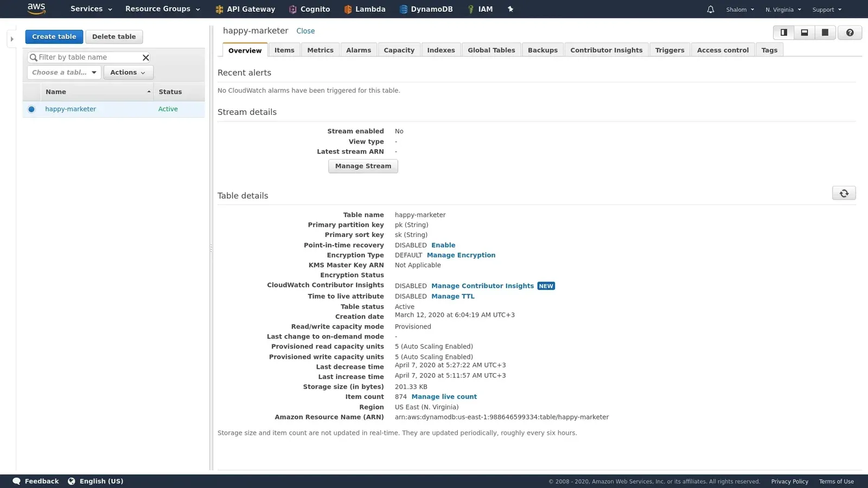Click the Active status of happy-marketer
The height and width of the screenshot is (488, 868).
click(x=168, y=109)
